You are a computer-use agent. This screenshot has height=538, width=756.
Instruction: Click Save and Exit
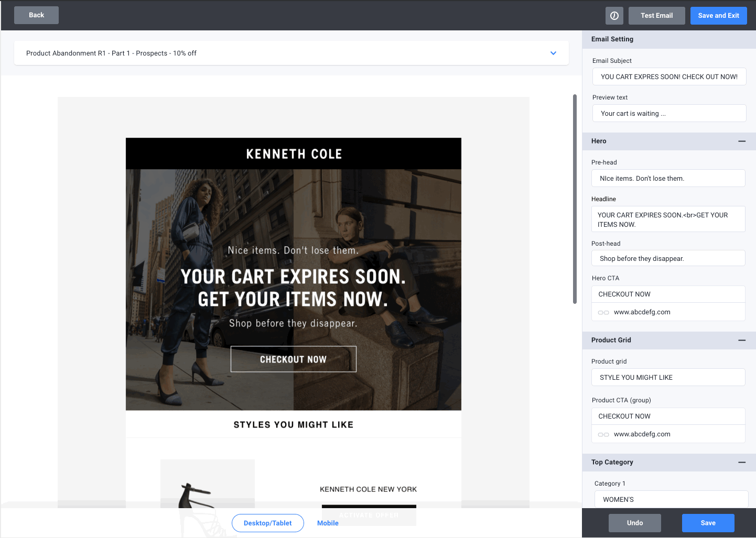(x=718, y=16)
